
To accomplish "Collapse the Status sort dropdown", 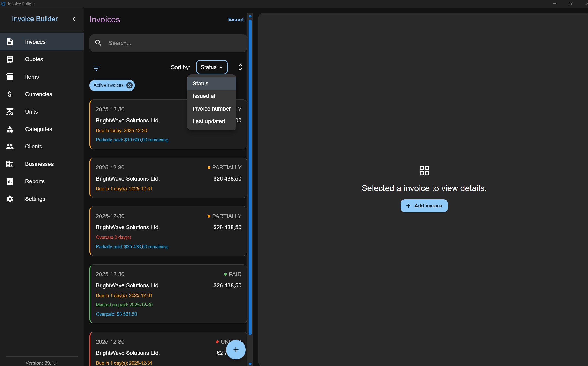I will click(212, 67).
